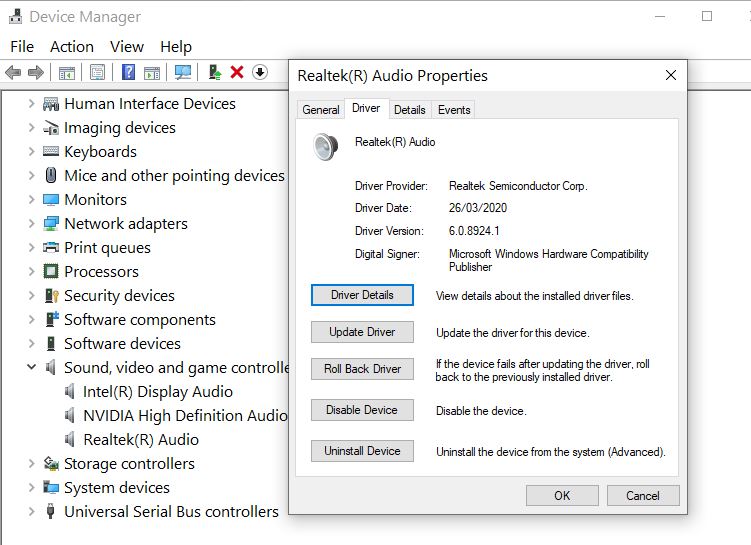This screenshot has height=545, width=751.
Task: Click the Roll Back Driver button
Action: click(x=362, y=369)
